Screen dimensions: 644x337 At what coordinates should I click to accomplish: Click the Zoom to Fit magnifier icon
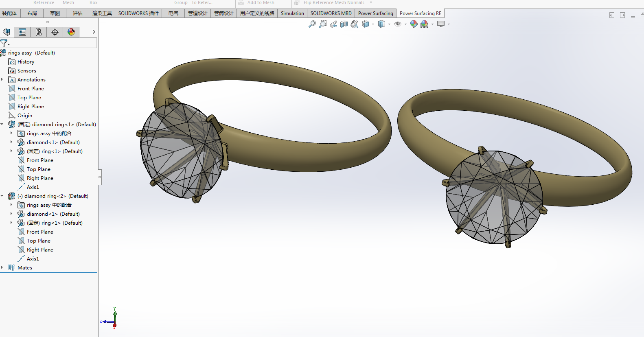(x=312, y=24)
